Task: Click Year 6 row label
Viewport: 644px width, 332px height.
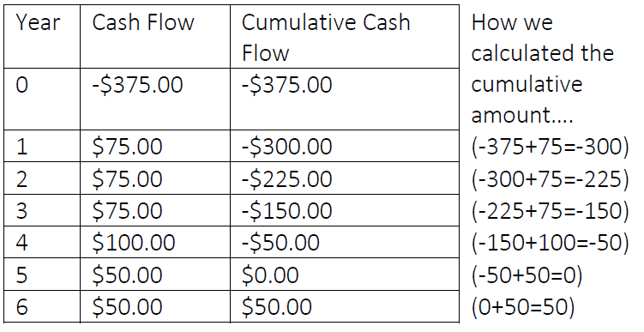Action: 42,306
